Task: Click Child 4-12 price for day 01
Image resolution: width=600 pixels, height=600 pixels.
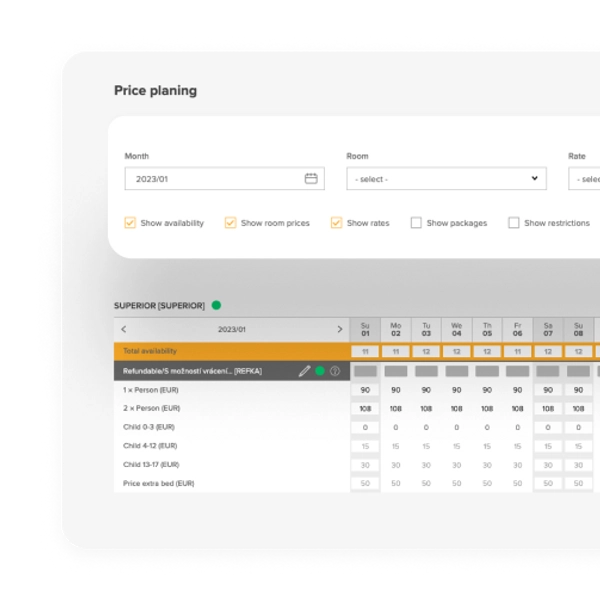Action: click(x=365, y=446)
